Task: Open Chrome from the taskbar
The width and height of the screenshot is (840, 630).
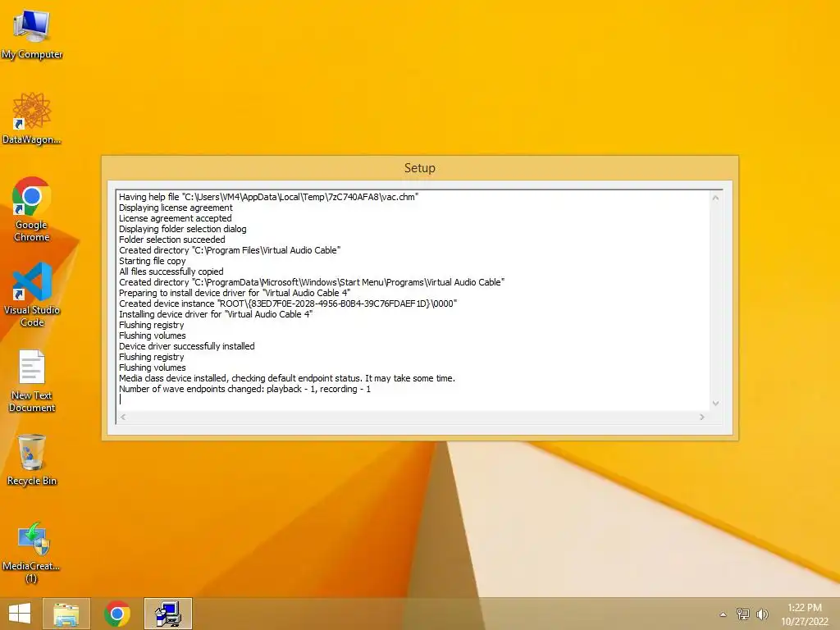Action: (x=117, y=614)
